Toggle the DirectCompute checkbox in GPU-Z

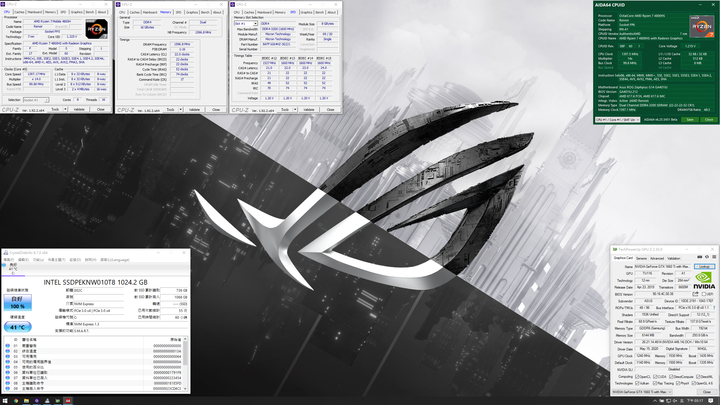tap(671, 377)
